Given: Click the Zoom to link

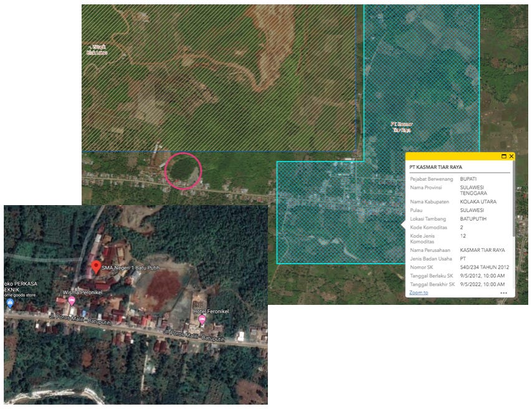Looking at the screenshot, I should [x=419, y=292].
